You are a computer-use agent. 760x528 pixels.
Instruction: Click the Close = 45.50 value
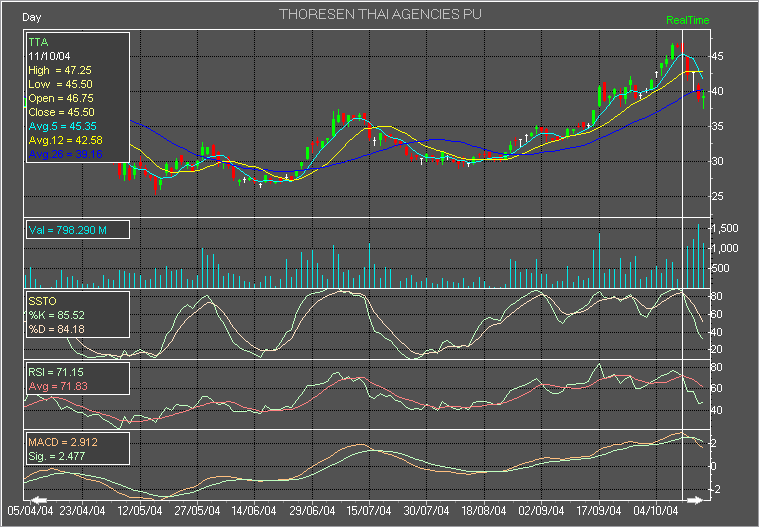61,112
